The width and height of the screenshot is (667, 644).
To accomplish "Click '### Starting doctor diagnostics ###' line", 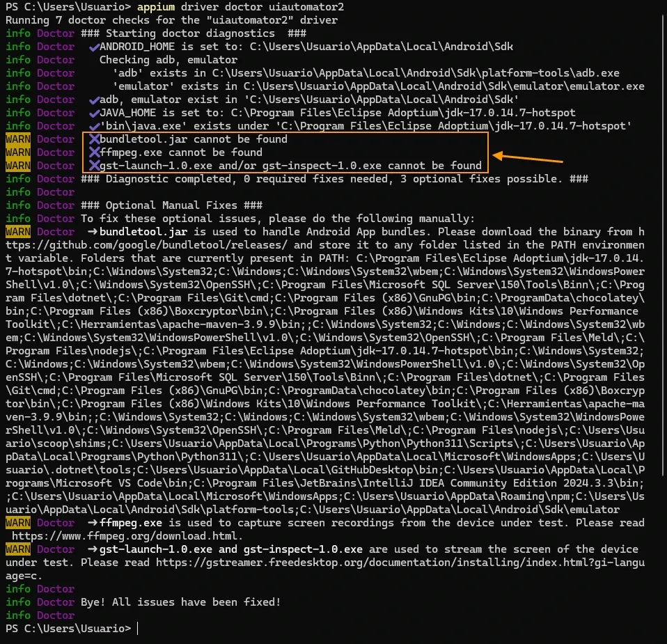I will pos(194,33).
